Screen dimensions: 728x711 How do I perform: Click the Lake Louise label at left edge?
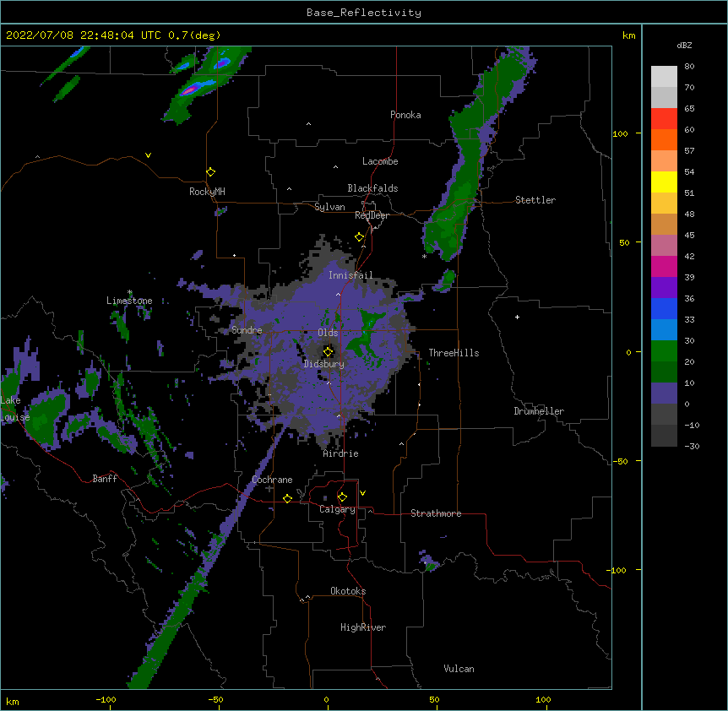[14, 409]
